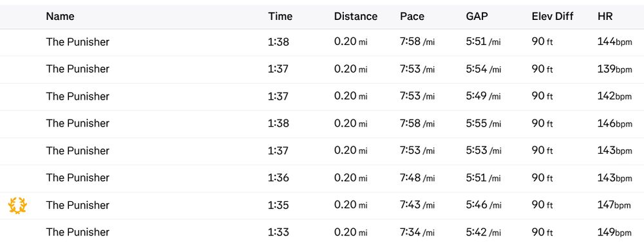Click the Distance column header
Viewport: 644px width, 245px height.
(x=355, y=17)
